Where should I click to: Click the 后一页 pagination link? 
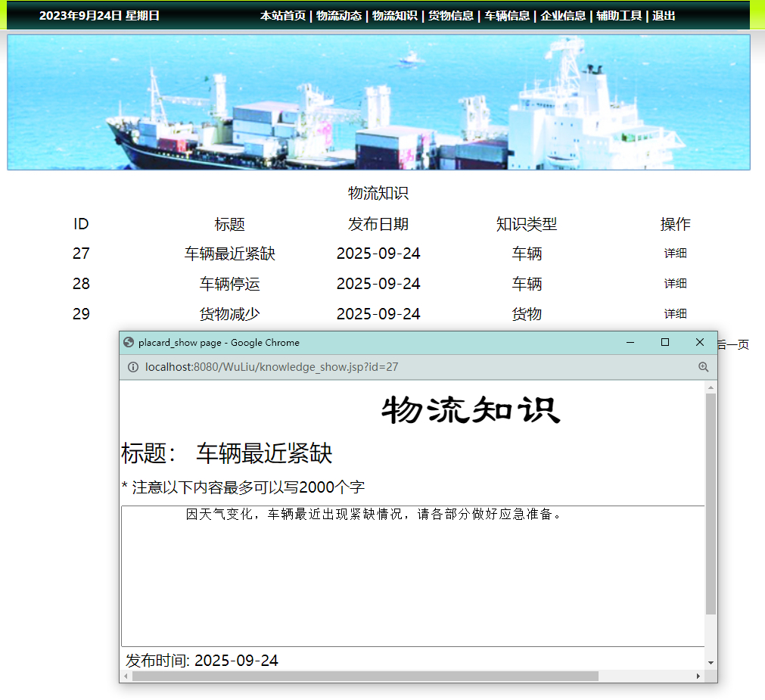[x=732, y=344]
